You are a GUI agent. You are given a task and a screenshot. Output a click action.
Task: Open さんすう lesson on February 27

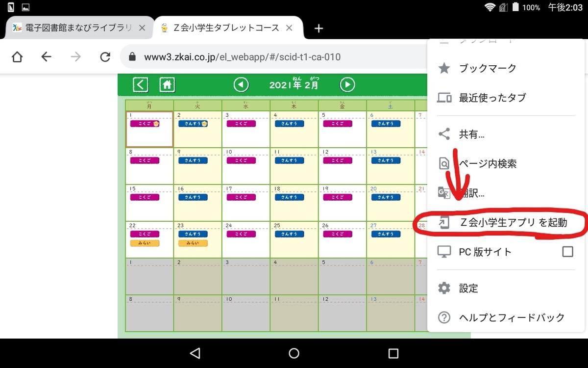point(386,234)
